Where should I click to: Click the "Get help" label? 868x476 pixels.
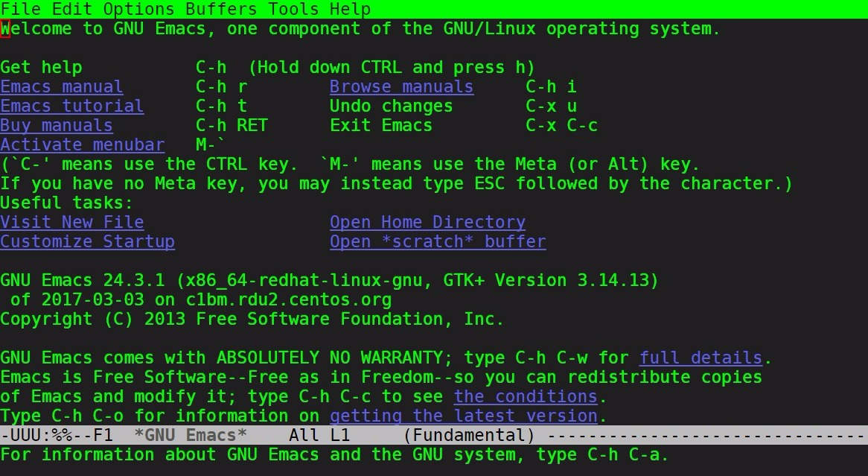coord(41,68)
